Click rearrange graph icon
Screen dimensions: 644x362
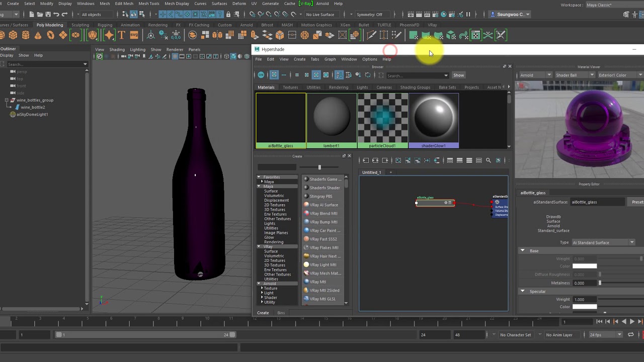427,160
